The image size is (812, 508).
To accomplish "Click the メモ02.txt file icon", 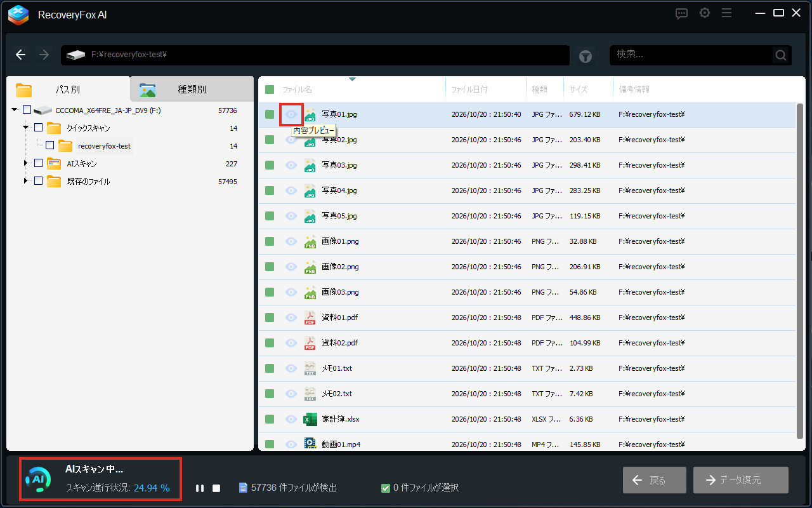I will point(310,394).
